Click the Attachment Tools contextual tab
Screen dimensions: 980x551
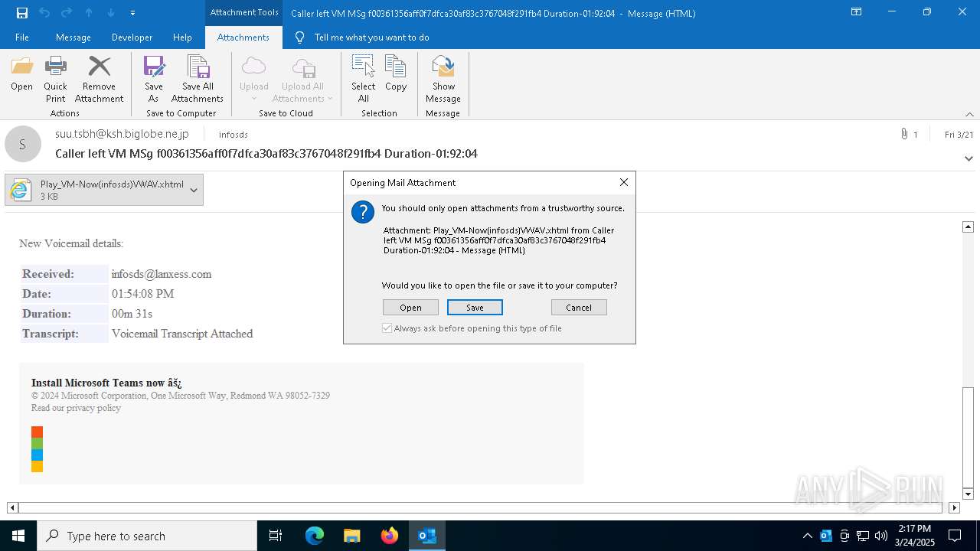point(244,12)
